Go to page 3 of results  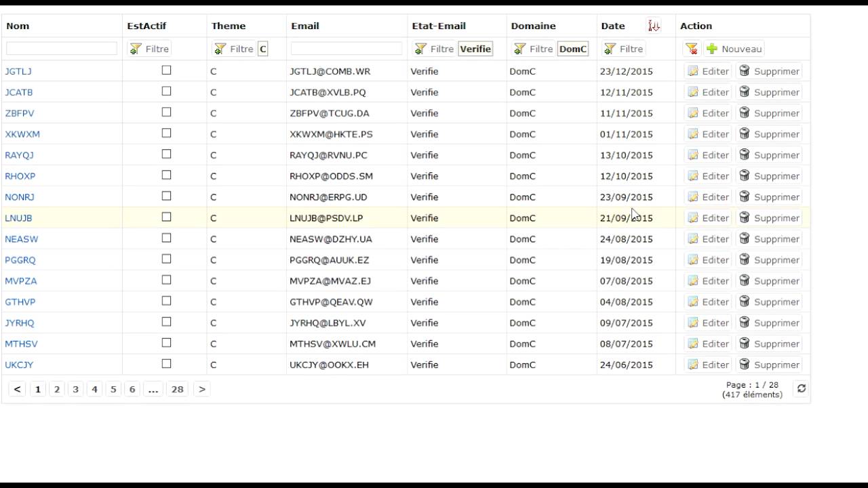[x=75, y=389]
